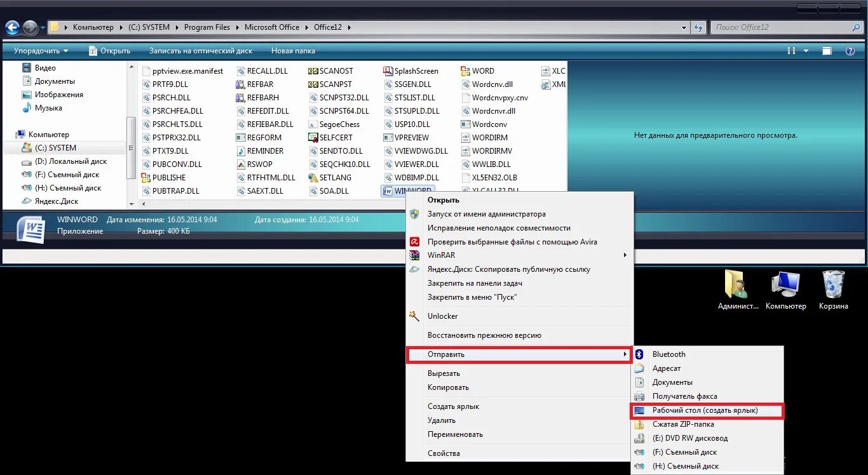Click the large Word icon in details pane
Image resolution: width=868 pixels, height=475 pixels.
[31, 229]
